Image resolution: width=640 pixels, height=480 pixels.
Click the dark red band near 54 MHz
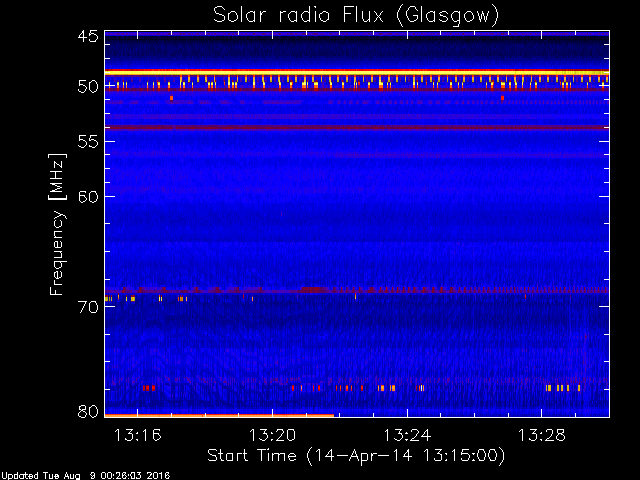click(x=357, y=128)
